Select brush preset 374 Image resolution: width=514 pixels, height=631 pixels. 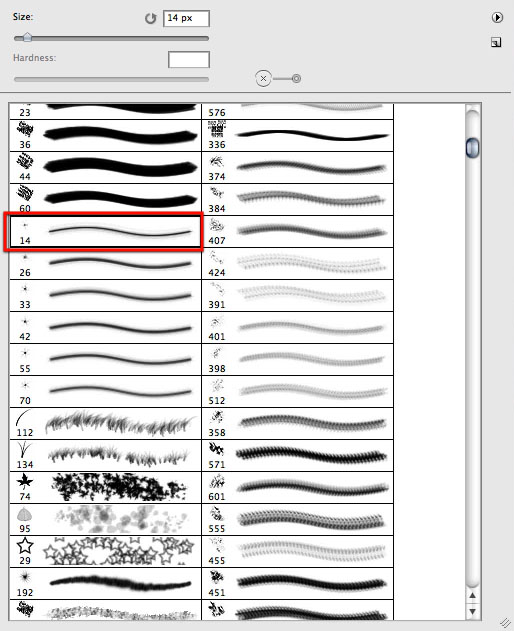[297, 167]
